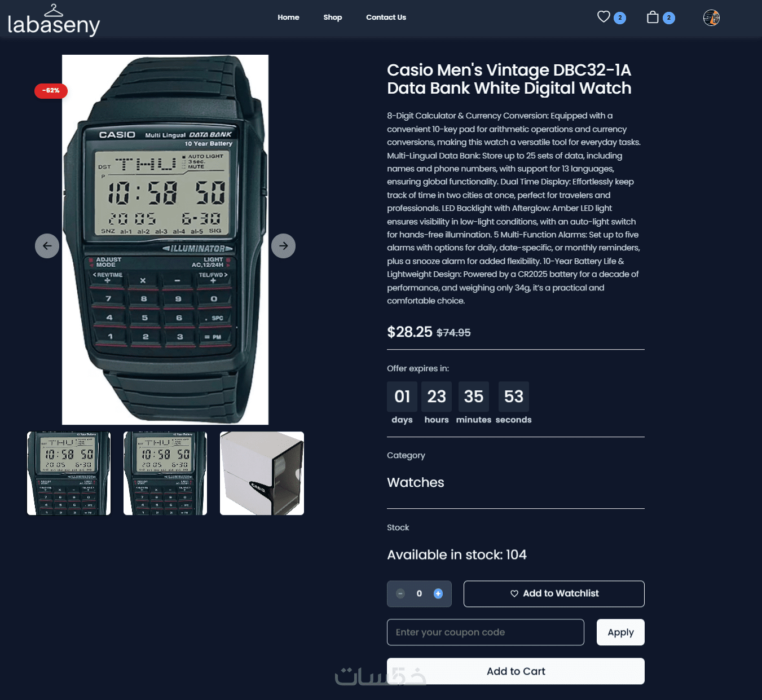Open the wishlist heart icon
This screenshot has width=762, height=700.
pyautogui.click(x=604, y=17)
